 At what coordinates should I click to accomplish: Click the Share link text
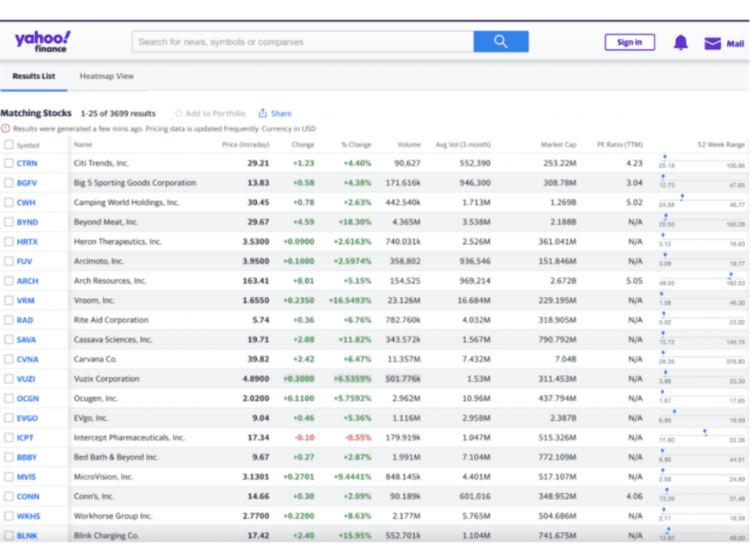281,114
